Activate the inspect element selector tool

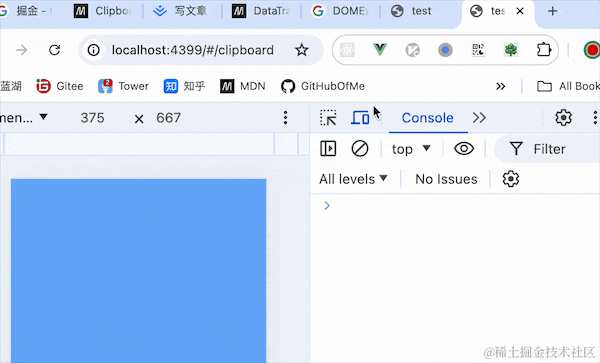pyautogui.click(x=328, y=118)
